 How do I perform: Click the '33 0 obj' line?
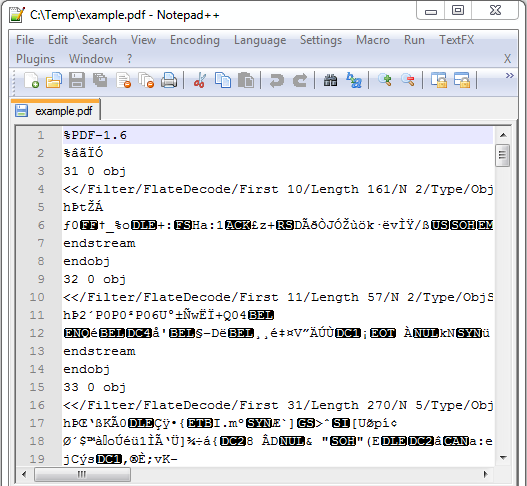tap(95, 387)
